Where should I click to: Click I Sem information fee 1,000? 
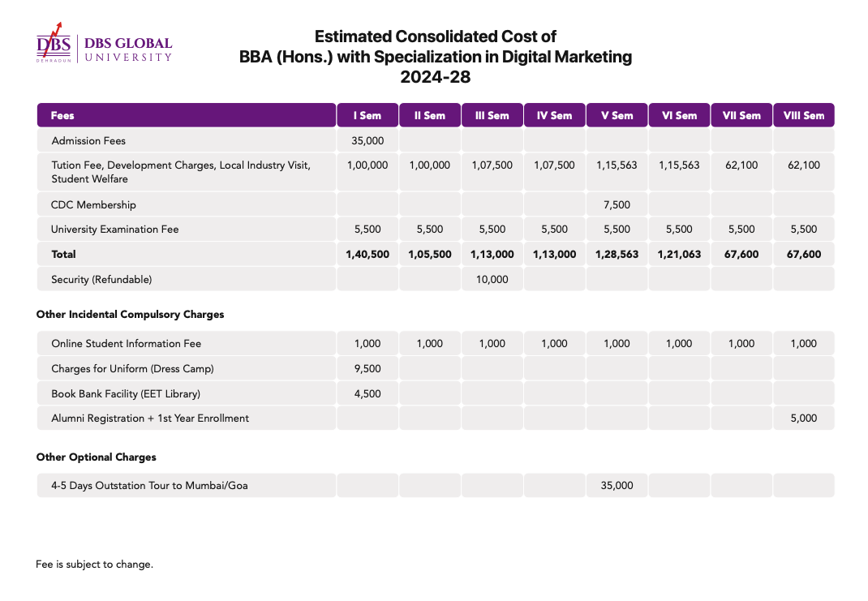click(x=367, y=344)
